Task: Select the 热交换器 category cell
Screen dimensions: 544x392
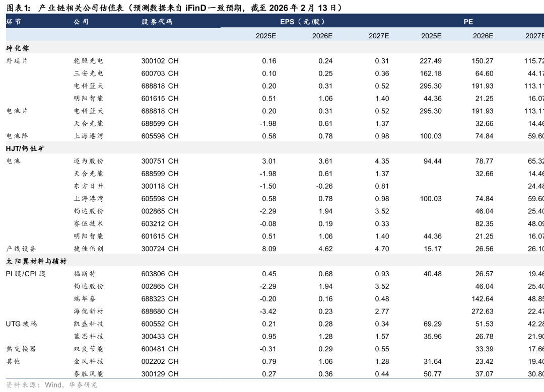Action: (21, 349)
